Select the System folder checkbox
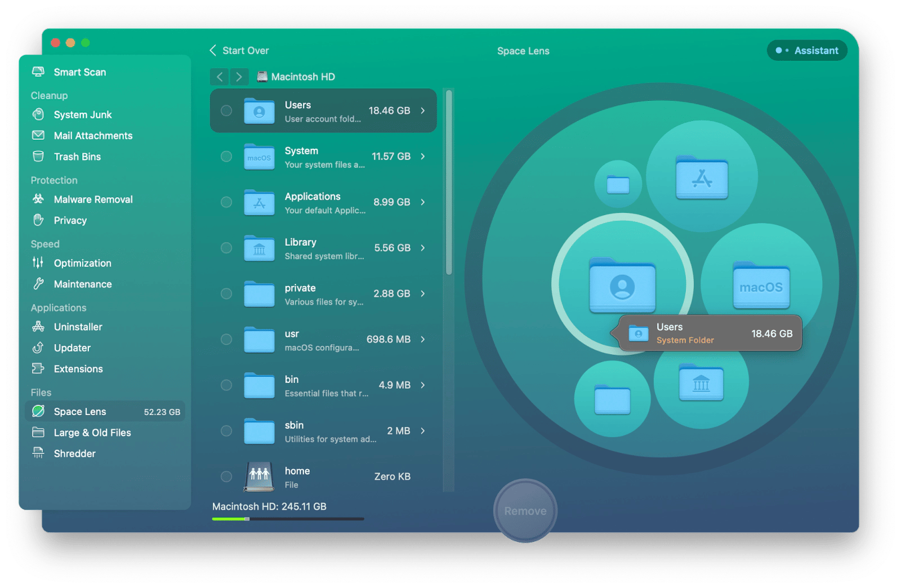 (226, 156)
